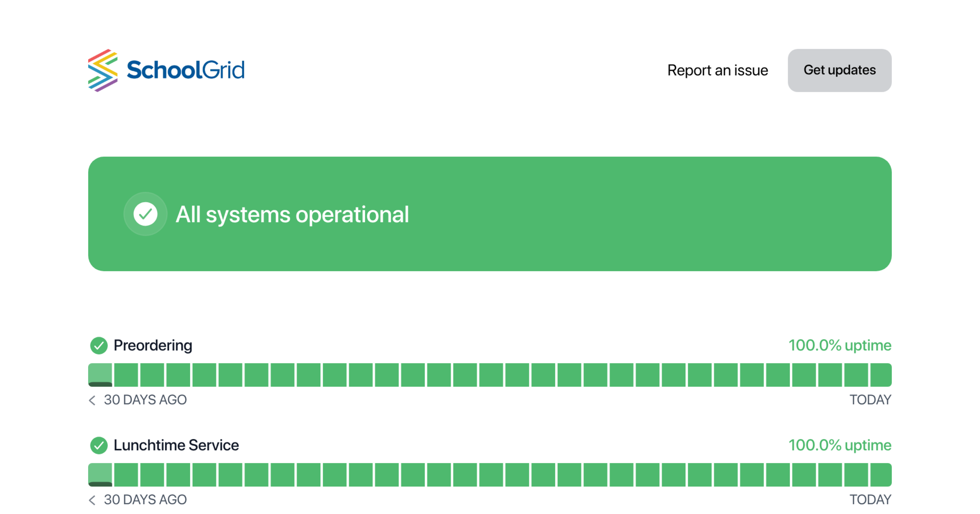Click the All systems operational checkmark icon
Screen dimensions: 980x514
pyautogui.click(x=145, y=214)
